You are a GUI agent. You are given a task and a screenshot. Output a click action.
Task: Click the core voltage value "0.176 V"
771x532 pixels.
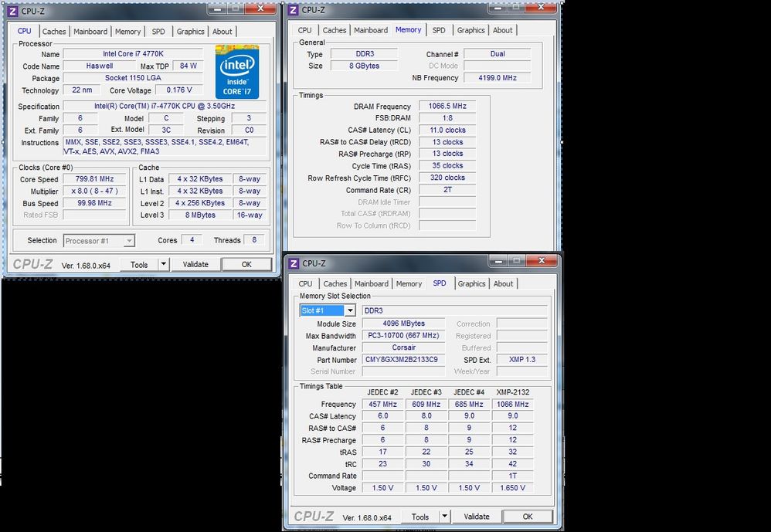click(x=179, y=90)
